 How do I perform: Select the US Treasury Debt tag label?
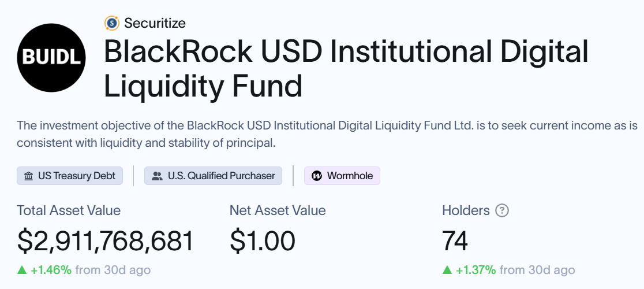77,176
